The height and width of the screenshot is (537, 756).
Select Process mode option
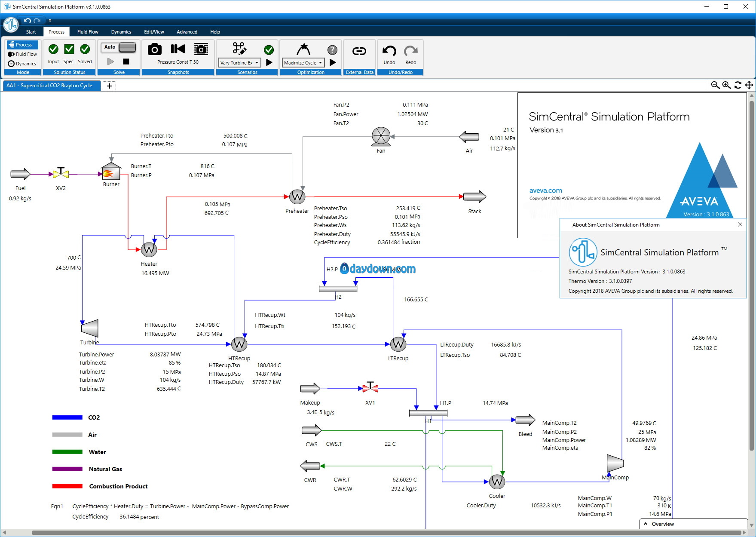(23, 45)
